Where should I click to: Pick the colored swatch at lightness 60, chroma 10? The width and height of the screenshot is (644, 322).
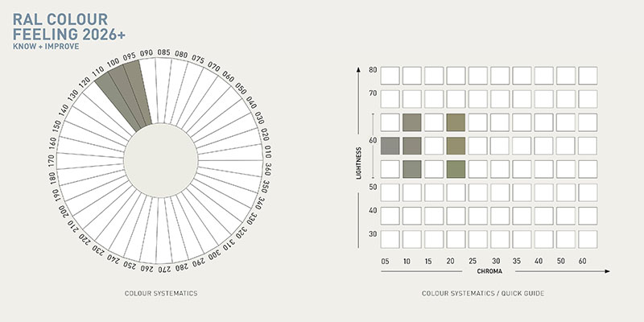tap(412, 146)
